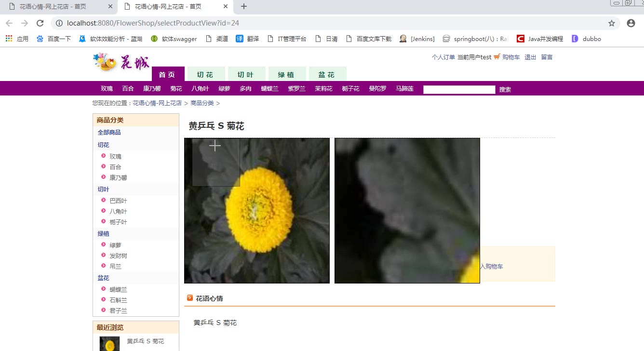Screen dimensions: 644x351
Task: Open 个人订单 personal orders link
Action: pos(443,57)
